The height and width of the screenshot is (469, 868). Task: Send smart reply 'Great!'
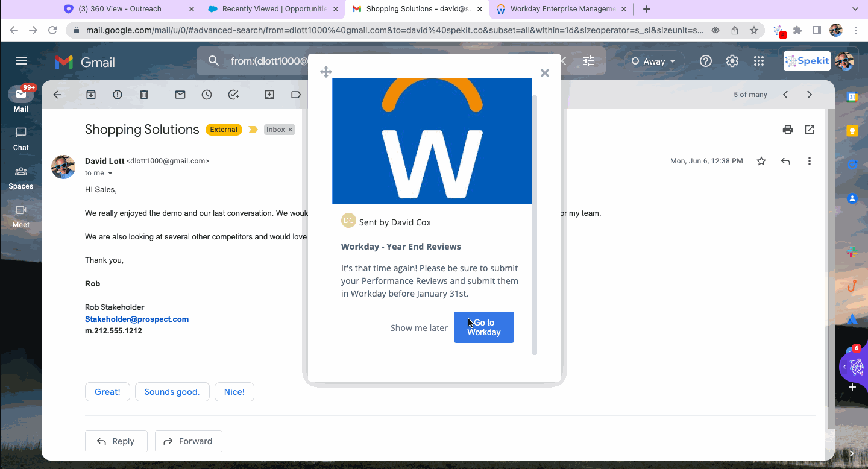pos(107,392)
